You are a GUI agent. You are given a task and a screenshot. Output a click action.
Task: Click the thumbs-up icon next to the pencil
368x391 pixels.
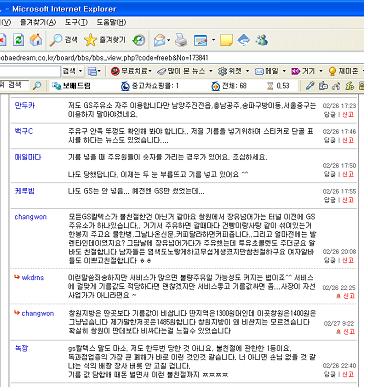[x=323, y=86]
